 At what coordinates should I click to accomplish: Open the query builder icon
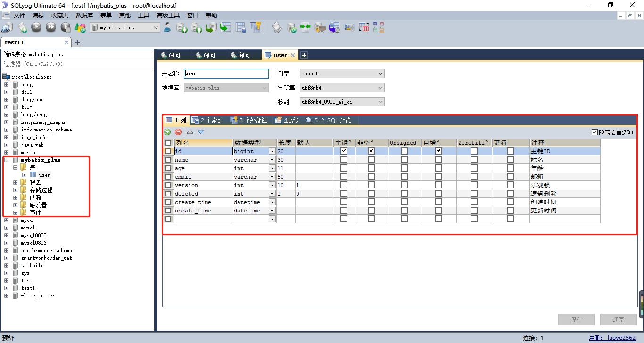(363, 27)
